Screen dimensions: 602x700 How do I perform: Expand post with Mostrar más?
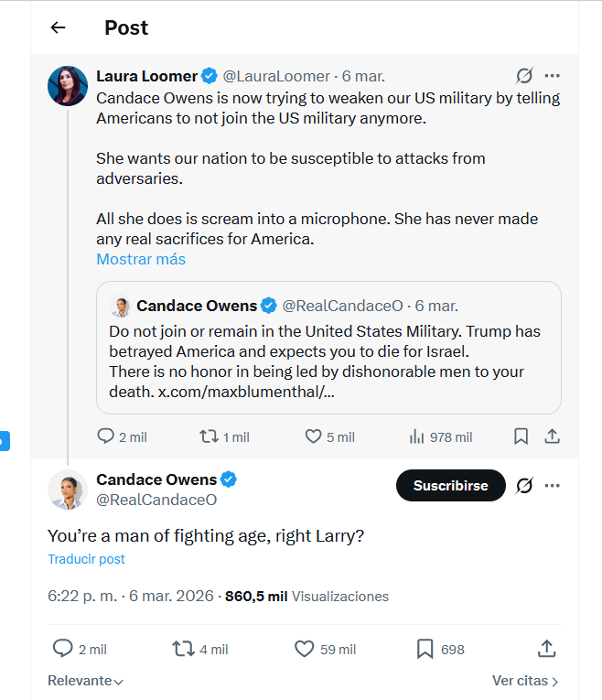pyautogui.click(x=141, y=259)
